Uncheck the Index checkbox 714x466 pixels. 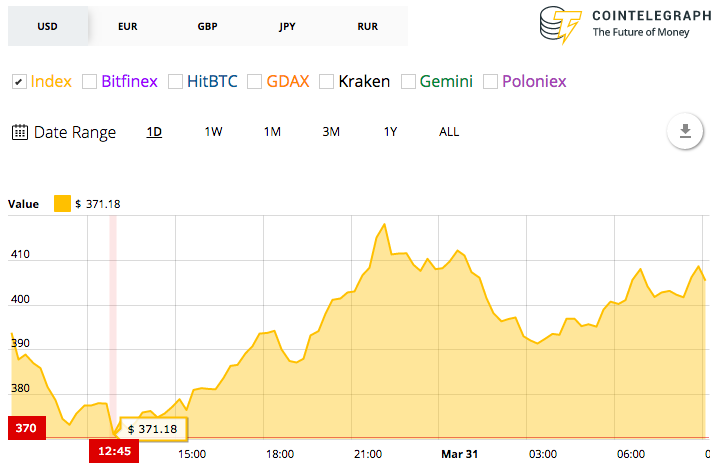[19, 81]
